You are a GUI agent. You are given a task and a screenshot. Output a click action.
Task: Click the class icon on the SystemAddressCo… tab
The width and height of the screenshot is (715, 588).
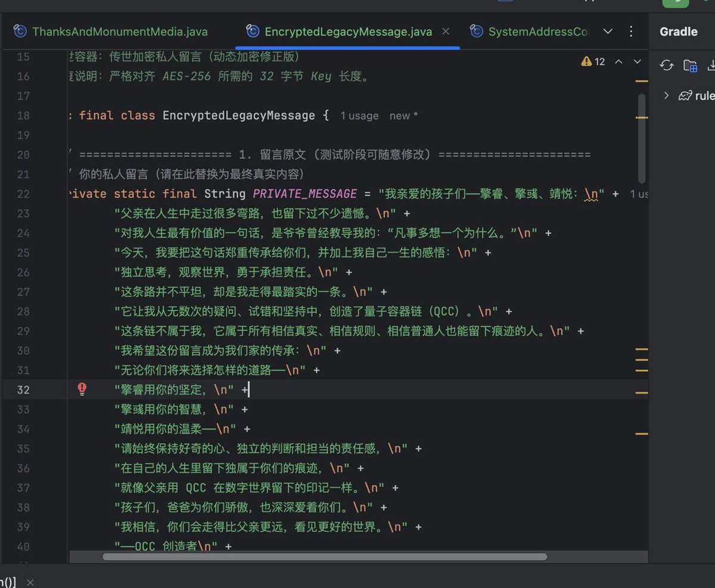tap(477, 32)
